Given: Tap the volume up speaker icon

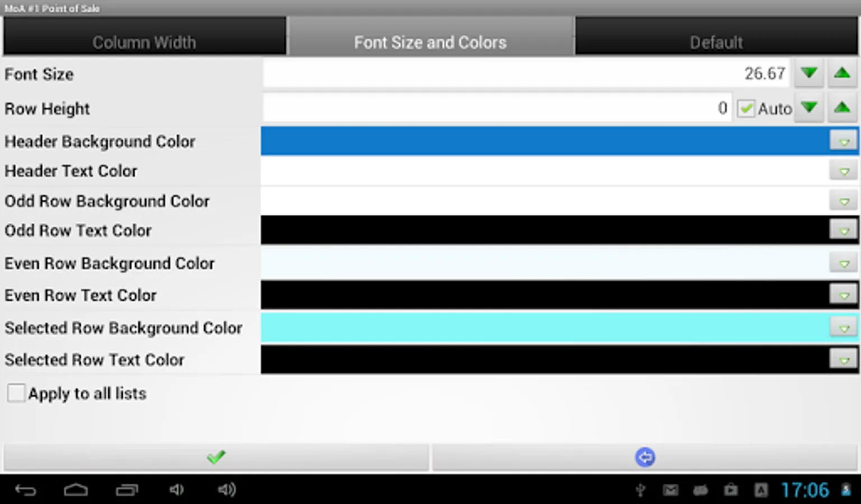Looking at the screenshot, I should point(227,490).
